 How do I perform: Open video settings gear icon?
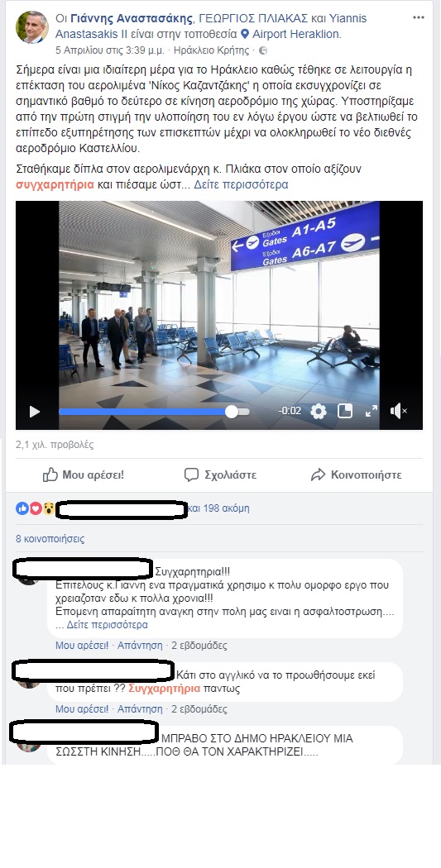point(318,412)
